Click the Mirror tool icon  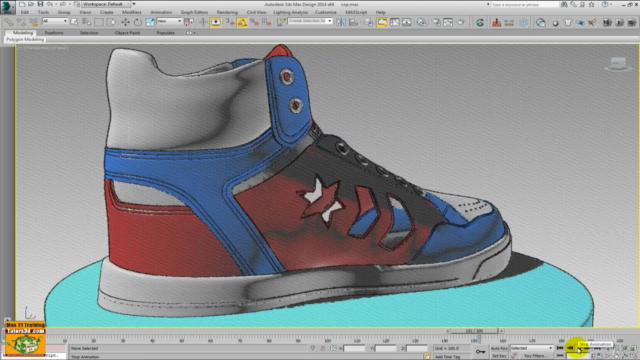tap(341, 22)
